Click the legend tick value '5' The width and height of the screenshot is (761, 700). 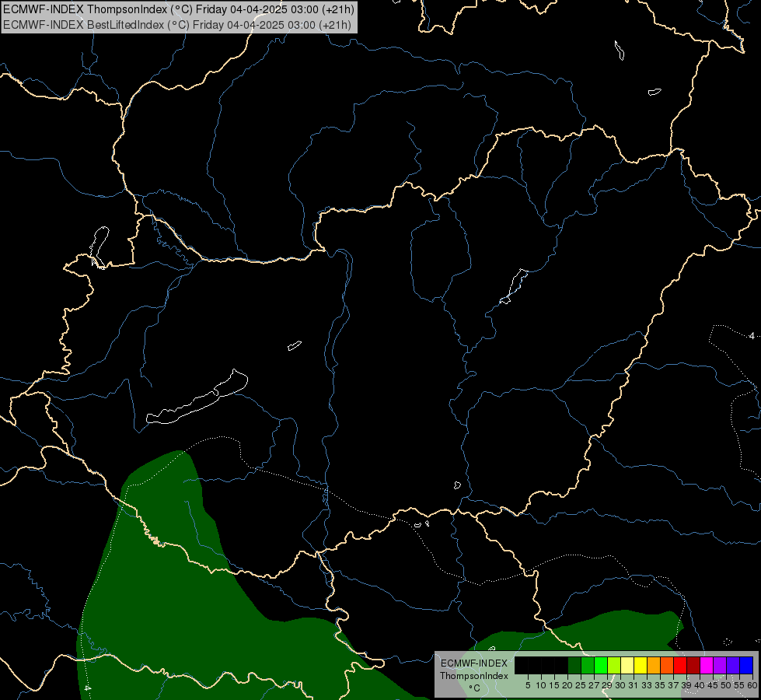[528, 685]
